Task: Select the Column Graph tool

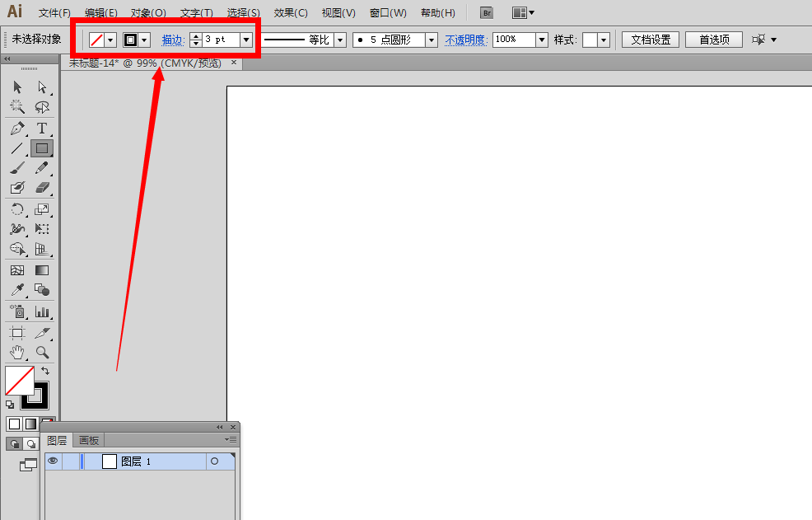Action: (42, 311)
